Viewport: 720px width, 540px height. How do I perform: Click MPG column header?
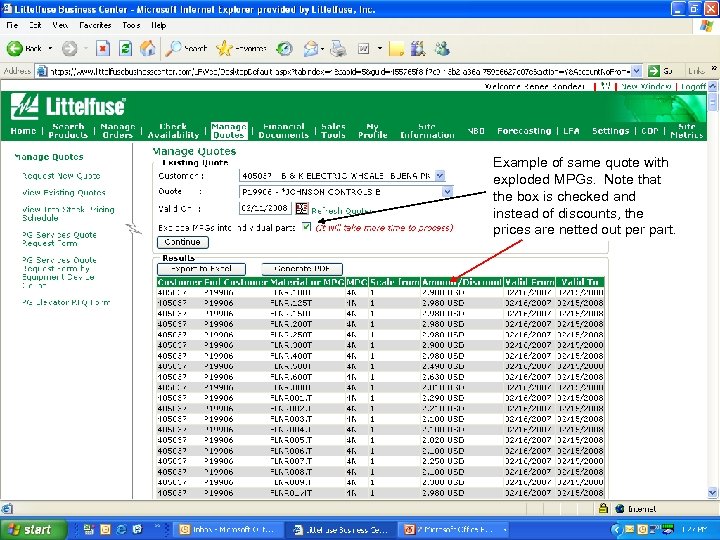356,282
